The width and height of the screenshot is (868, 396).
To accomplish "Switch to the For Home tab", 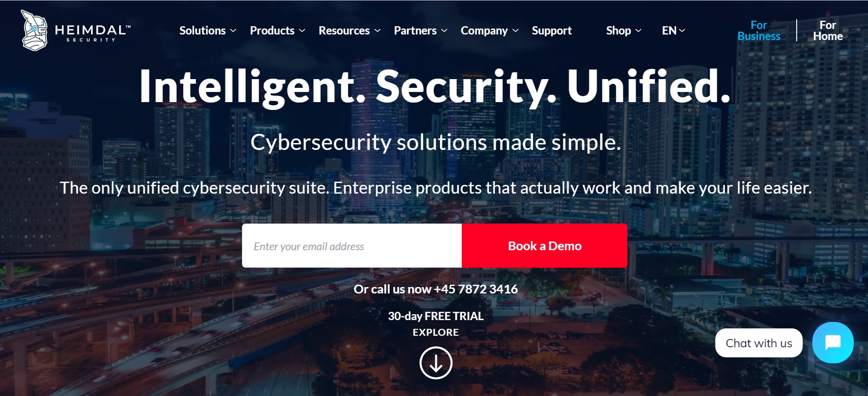I will click(x=828, y=31).
